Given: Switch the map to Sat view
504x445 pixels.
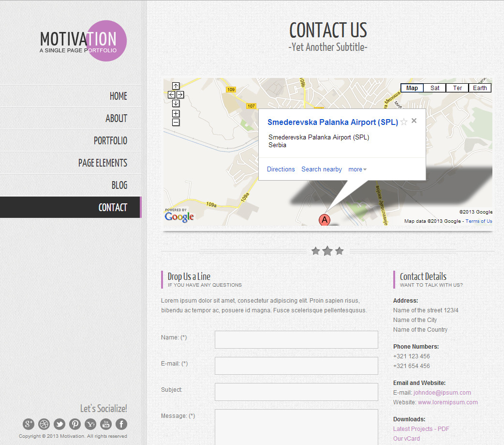Looking at the screenshot, I should (x=434, y=88).
